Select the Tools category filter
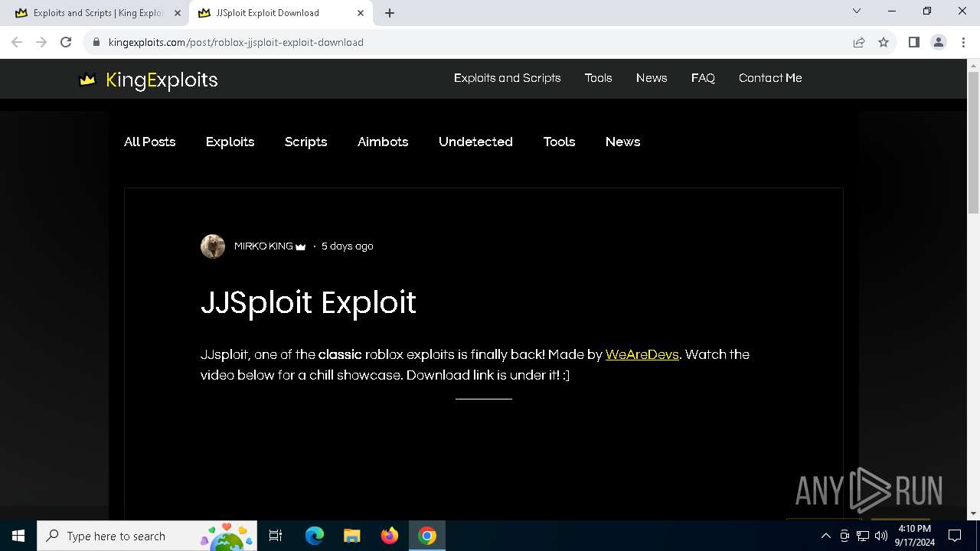Image resolution: width=980 pixels, height=551 pixels. pos(559,142)
